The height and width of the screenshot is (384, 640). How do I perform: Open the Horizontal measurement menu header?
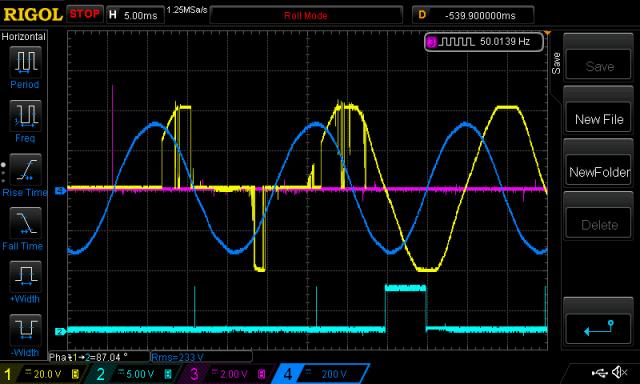24,37
